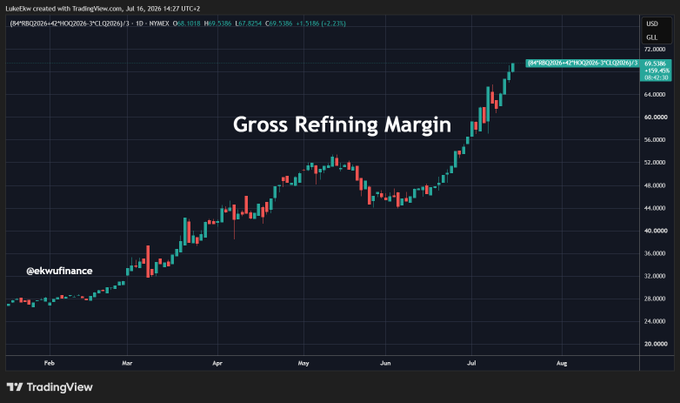Click the 60.0000 price axis label
Screen dimensions: 680x403
(x=656, y=117)
